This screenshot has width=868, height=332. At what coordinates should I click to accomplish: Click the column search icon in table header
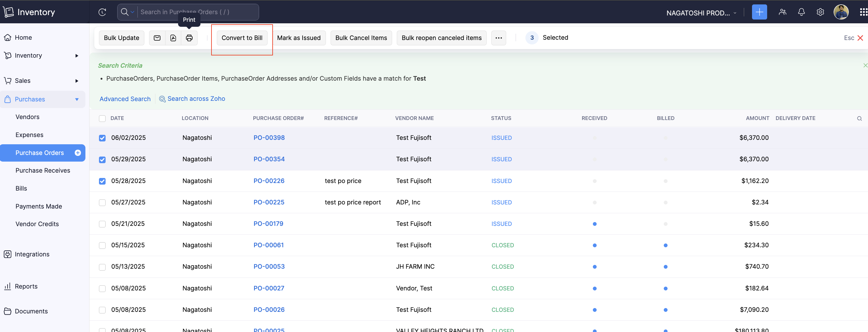tap(859, 118)
